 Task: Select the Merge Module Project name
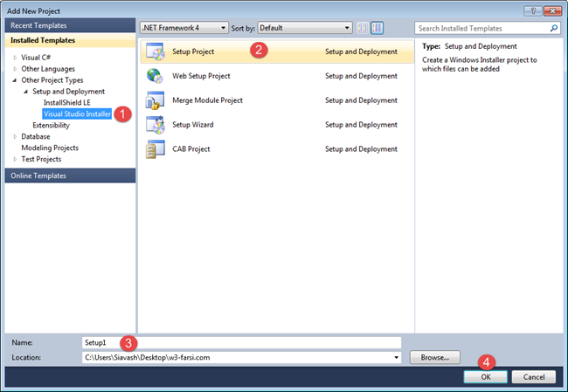click(x=208, y=100)
